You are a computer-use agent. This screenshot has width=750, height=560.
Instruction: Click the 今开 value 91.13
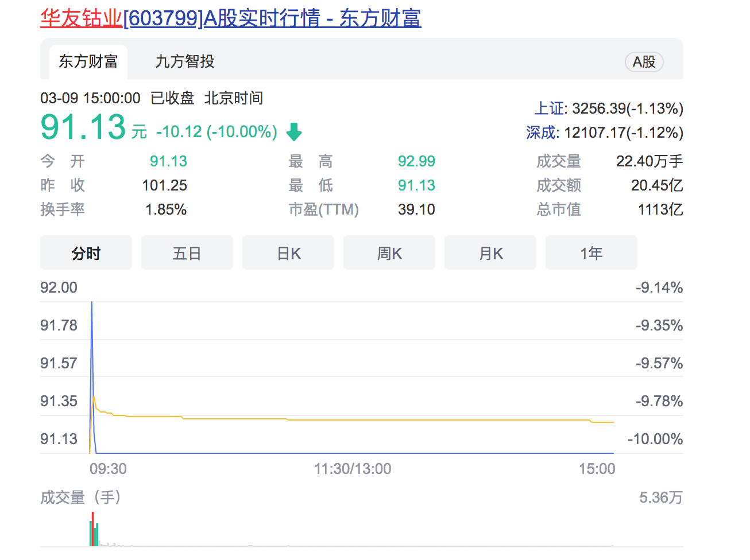tap(168, 161)
